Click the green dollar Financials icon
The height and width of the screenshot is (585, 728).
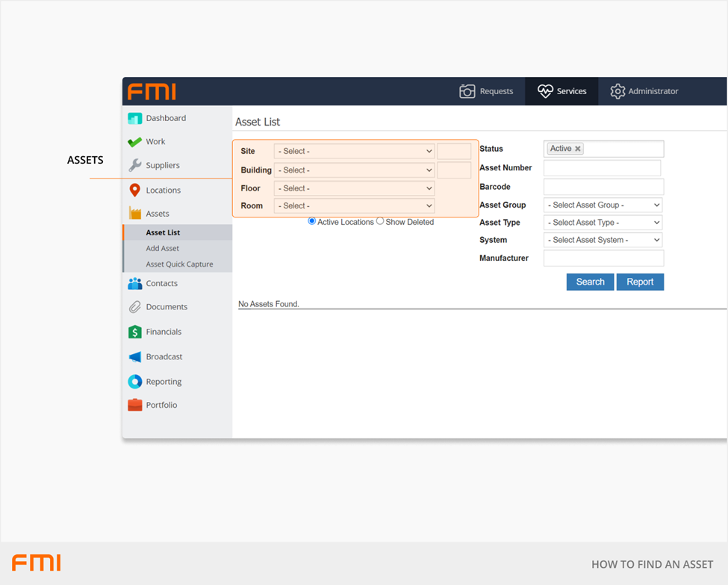[134, 332]
